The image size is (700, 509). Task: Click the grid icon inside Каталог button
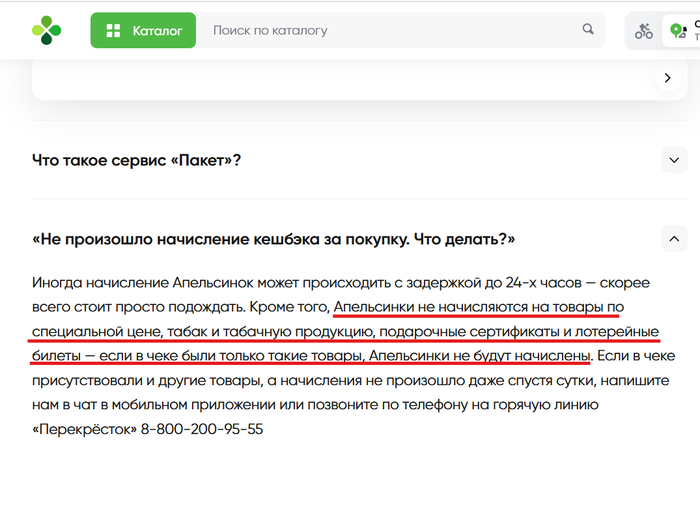click(113, 30)
